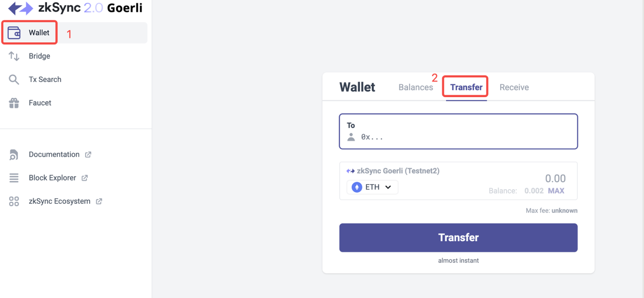Click the Ethereum token icon

coord(357,187)
